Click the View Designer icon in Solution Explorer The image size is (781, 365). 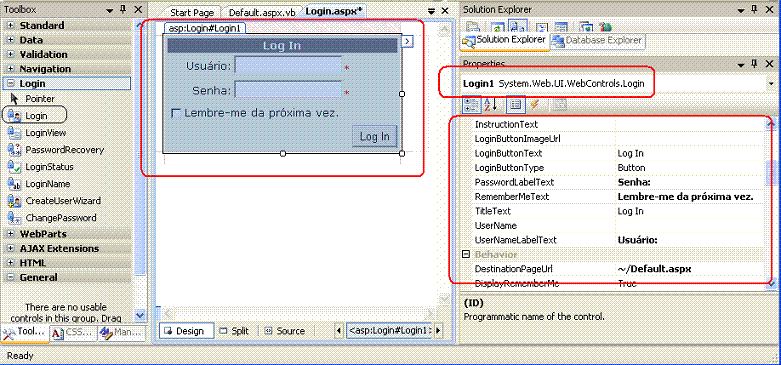[x=561, y=27]
